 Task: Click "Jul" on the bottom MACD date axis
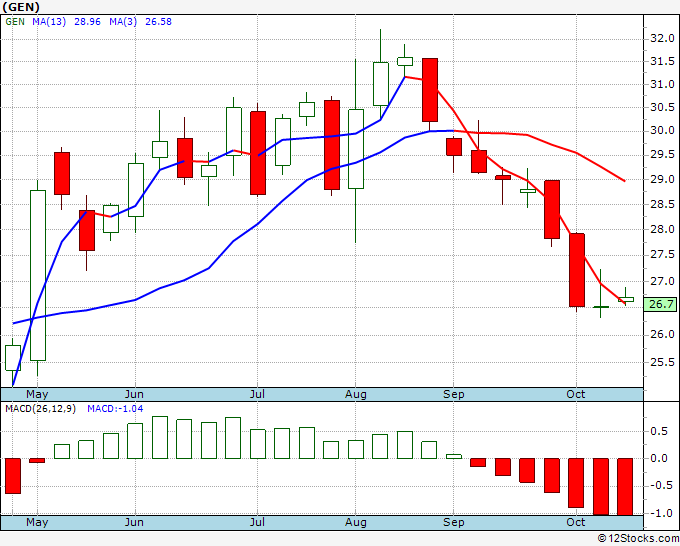click(257, 522)
